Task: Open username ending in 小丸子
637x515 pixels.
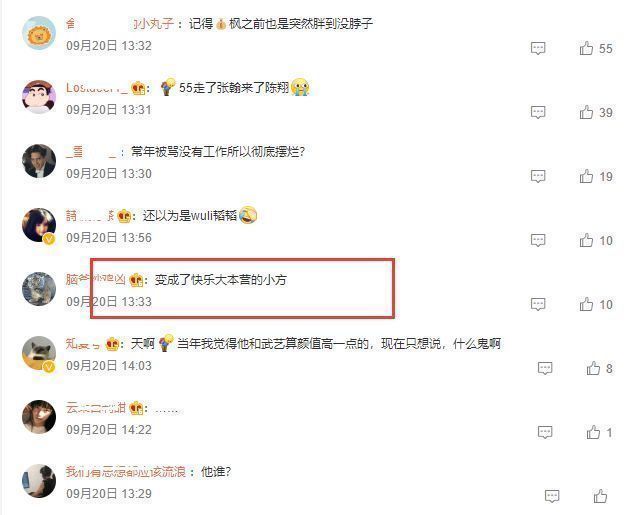Action: coord(120,24)
